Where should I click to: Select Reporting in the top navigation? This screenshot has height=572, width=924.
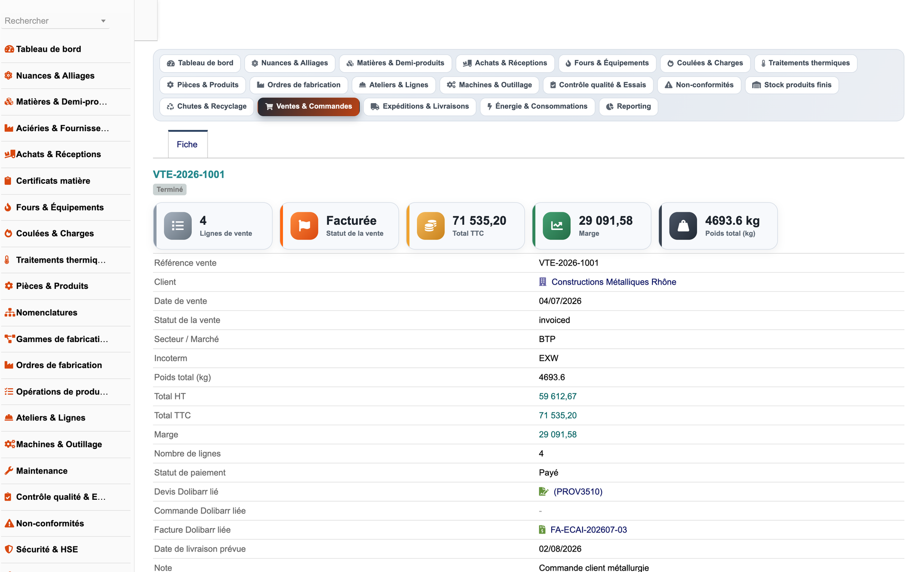click(628, 106)
